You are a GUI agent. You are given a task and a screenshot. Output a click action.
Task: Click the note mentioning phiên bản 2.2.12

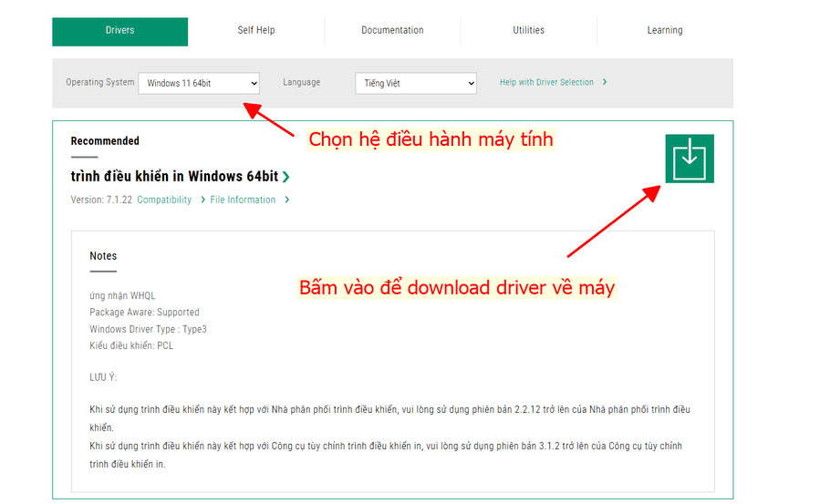coord(389,418)
